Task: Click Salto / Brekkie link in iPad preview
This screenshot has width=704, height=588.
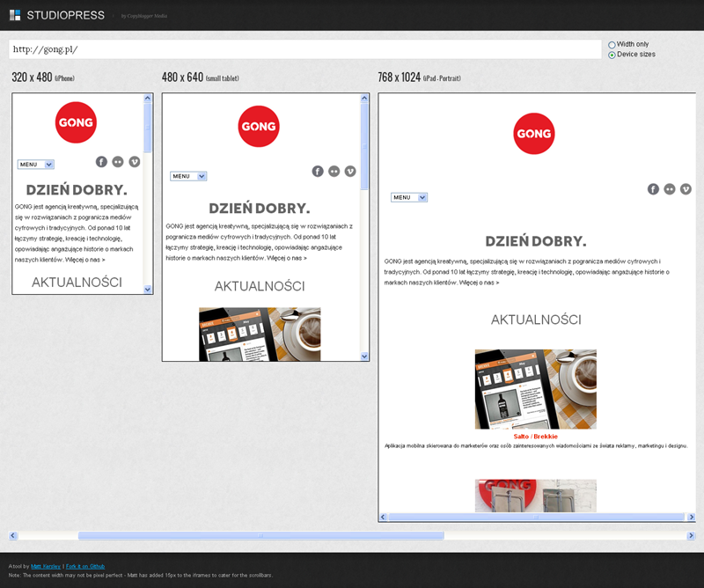Action: [x=535, y=437]
